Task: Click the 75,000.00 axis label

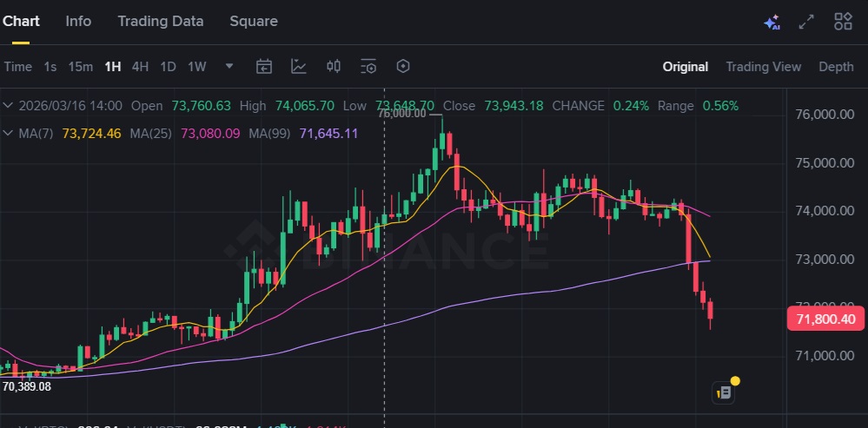Action: pos(825,163)
